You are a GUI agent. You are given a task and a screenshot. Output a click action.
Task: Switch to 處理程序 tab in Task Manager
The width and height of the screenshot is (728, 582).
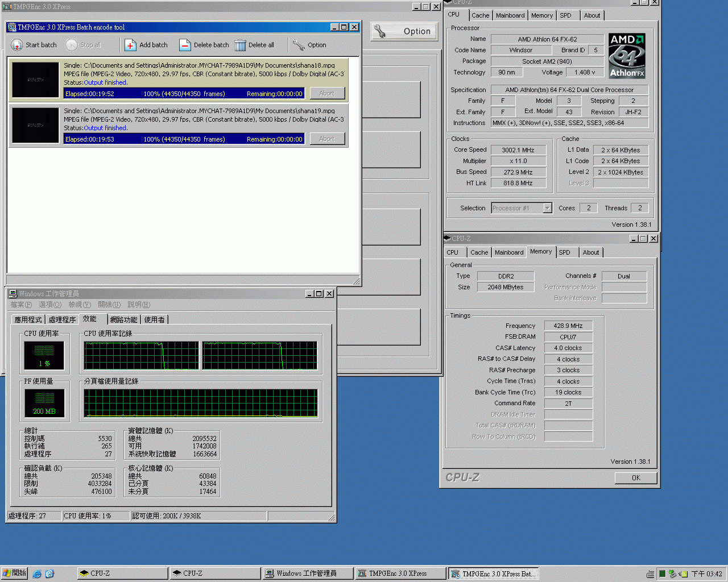[62, 320]
